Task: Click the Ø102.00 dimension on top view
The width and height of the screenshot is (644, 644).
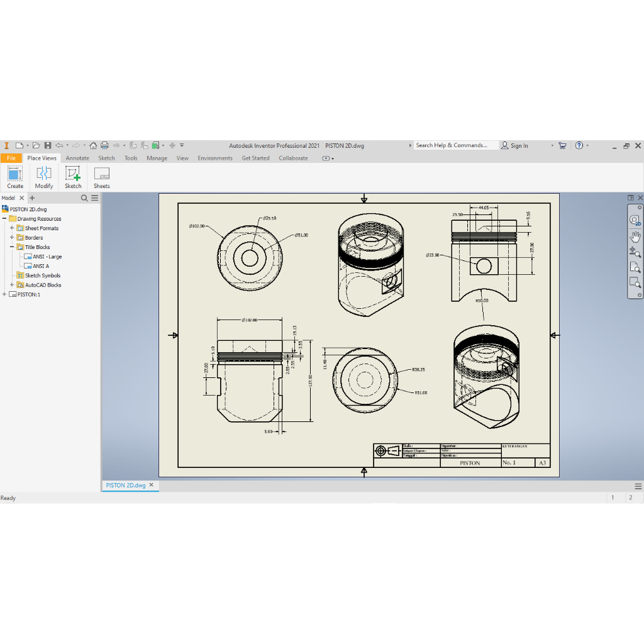Action: pyautogui.click(x=197, y=226)
